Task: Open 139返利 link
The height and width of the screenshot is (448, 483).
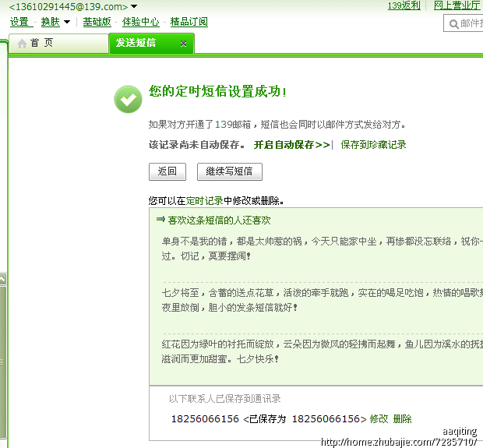Action: point(404,5)
